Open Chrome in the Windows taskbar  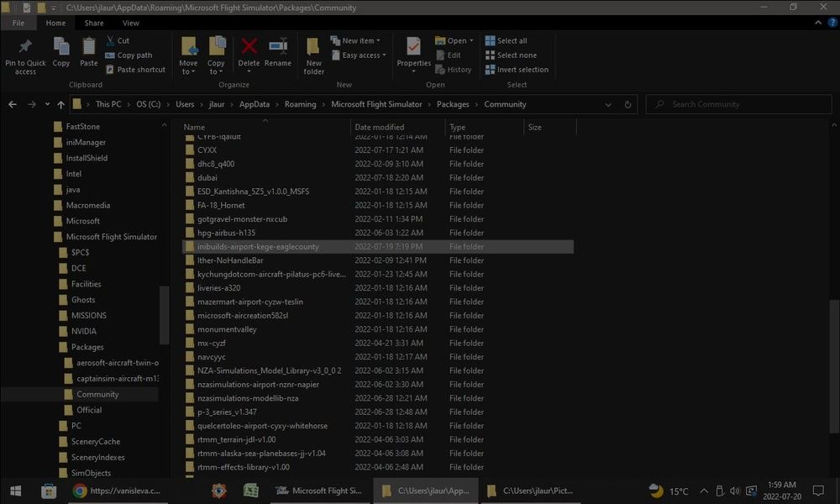tap(80, 491)
